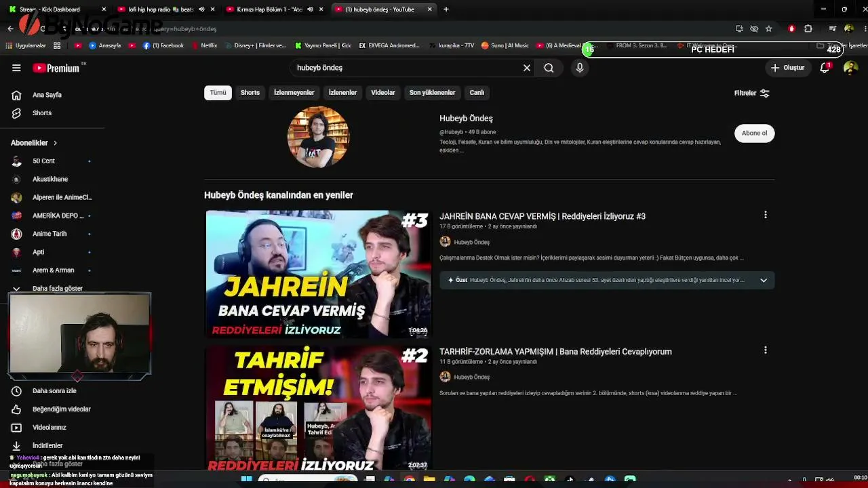Open the Yayıncı Paneli | Kick bookmark

[323, 46]
